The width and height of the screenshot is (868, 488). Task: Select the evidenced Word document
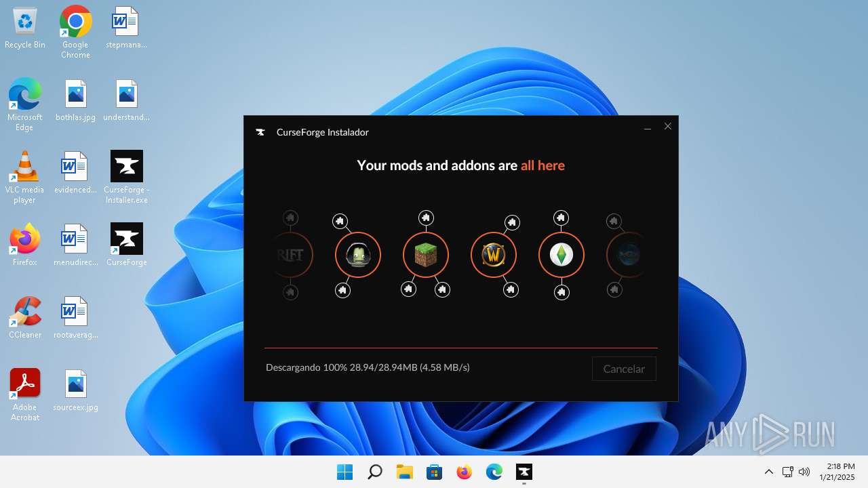pyautogui.click(x=75, y=174)
